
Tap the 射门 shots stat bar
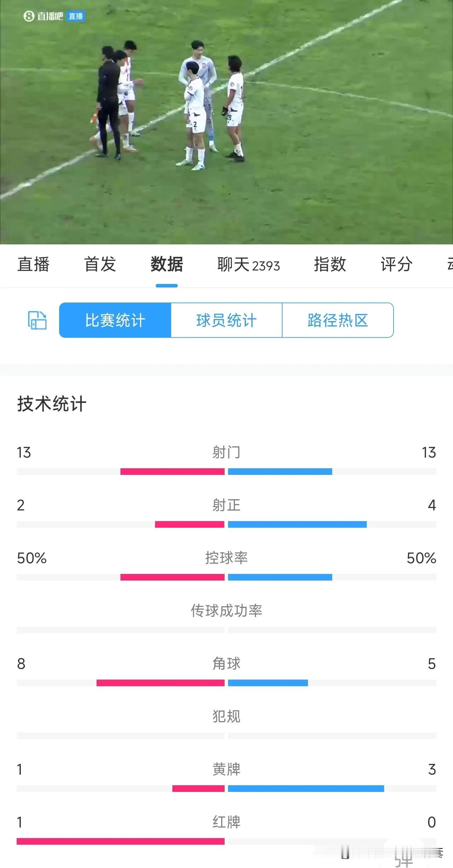coord(226,471)
